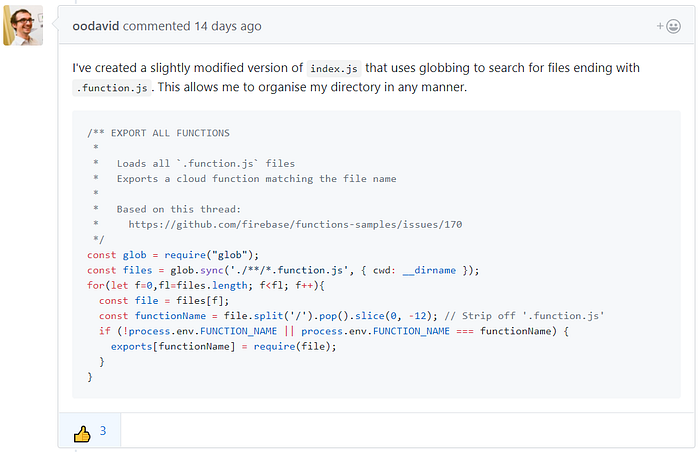Open the oodavid username link

(96, 26)
